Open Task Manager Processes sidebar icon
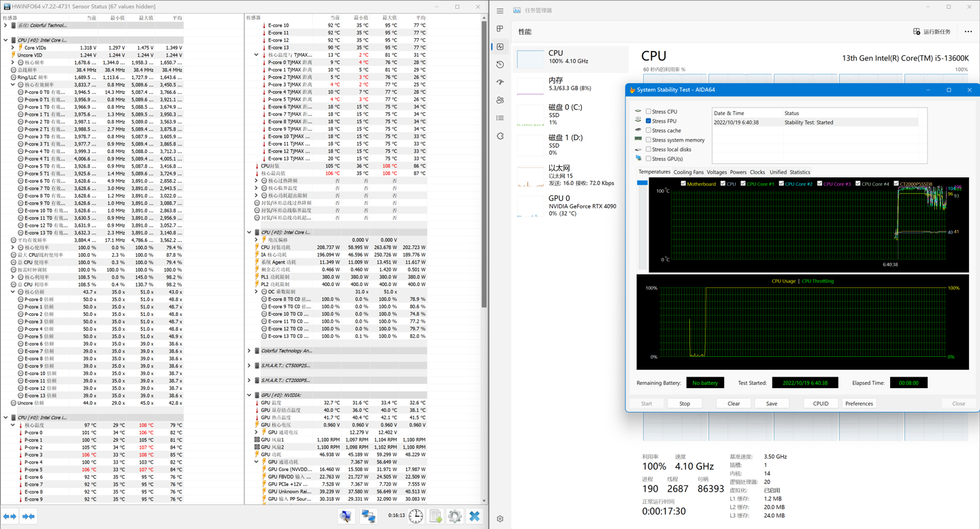980x529 pixels. (x=500, y=29)
